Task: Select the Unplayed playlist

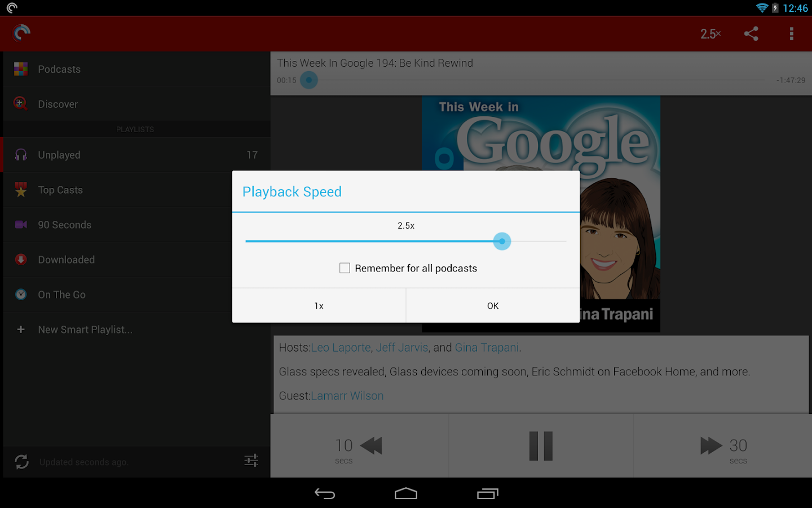Action: [x=136, y=155]
